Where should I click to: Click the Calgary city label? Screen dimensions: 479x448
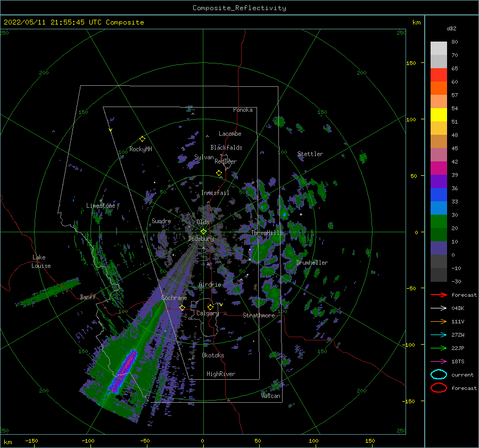point(208,313)
